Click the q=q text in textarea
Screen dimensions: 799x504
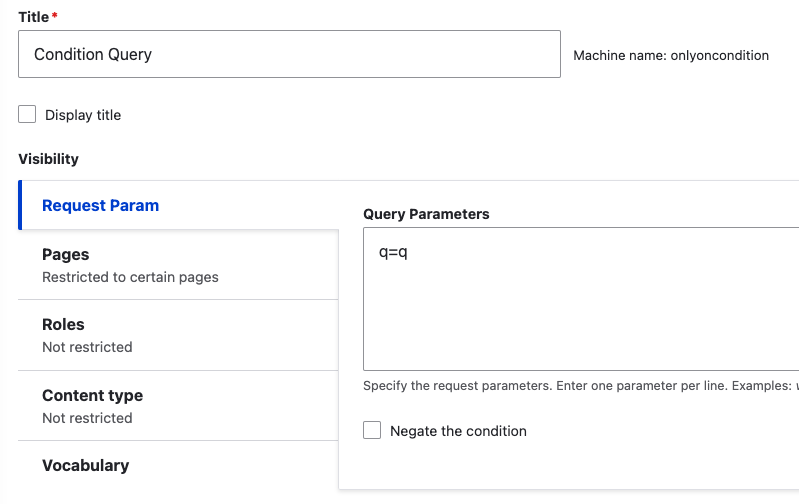coord(393,252)
